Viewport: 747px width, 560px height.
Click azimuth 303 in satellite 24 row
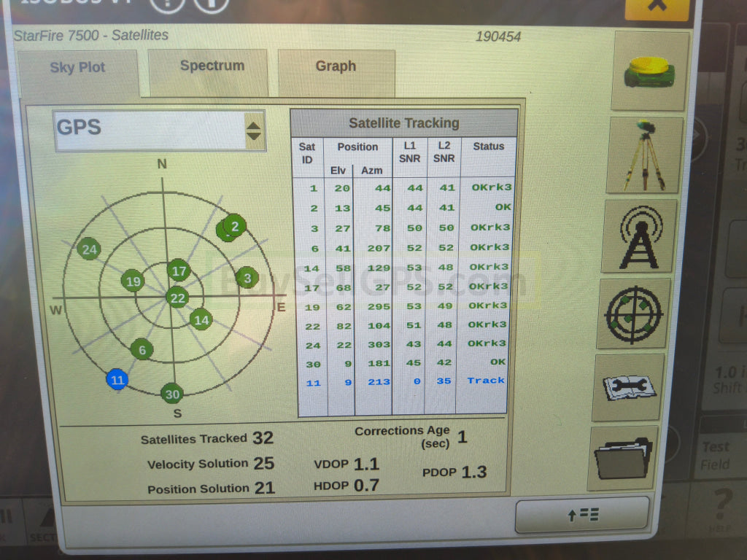(x=379, y=344)
